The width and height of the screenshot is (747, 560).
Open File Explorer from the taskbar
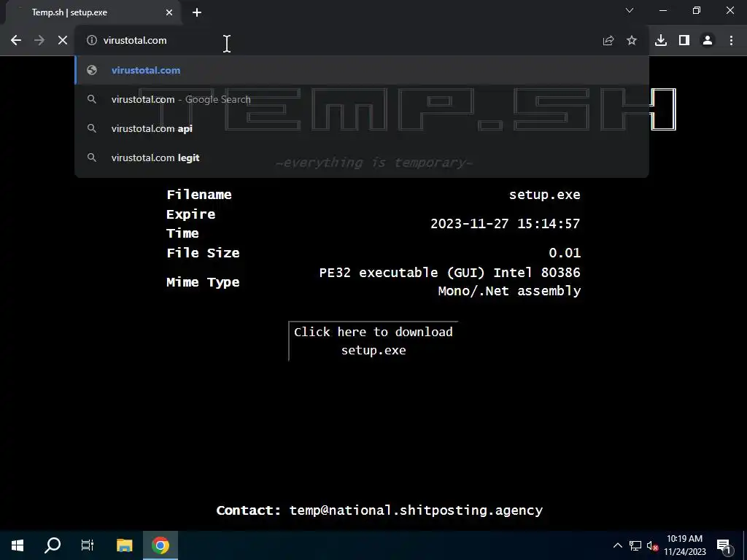[124, 545]
